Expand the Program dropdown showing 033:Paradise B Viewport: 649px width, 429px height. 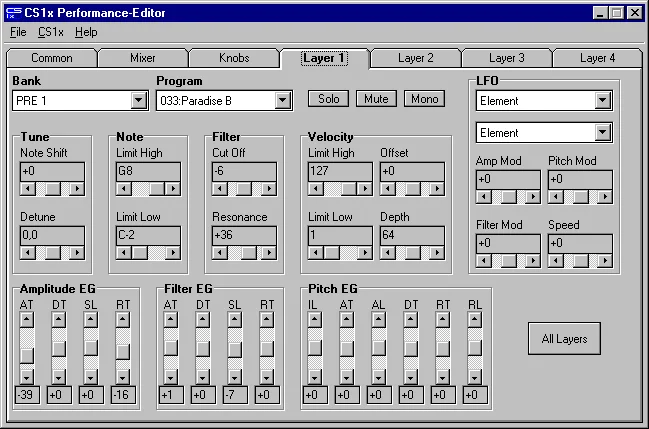tap(283, 100)
